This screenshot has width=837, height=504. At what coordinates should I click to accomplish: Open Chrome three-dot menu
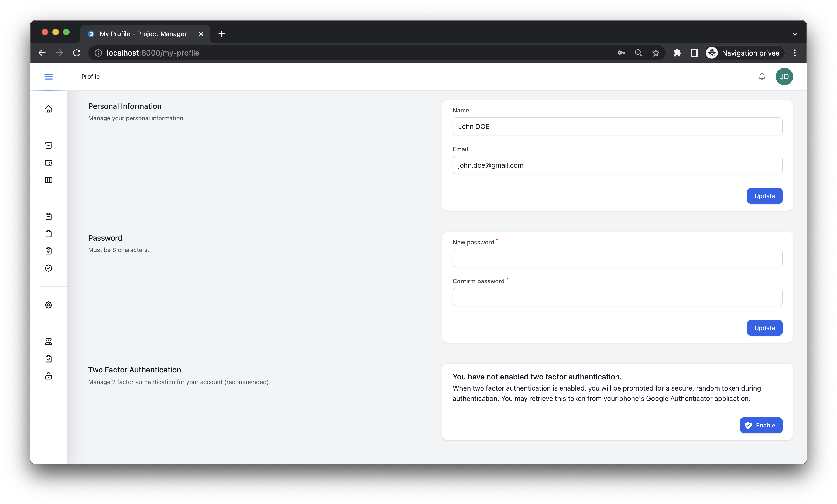pyautogui.click(x=795, y=53)
